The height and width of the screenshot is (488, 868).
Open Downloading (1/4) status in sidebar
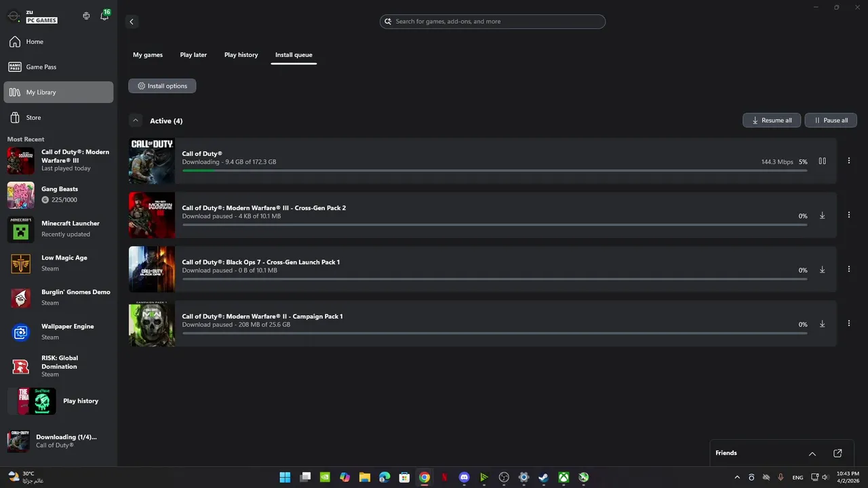[x=58, y=441]
